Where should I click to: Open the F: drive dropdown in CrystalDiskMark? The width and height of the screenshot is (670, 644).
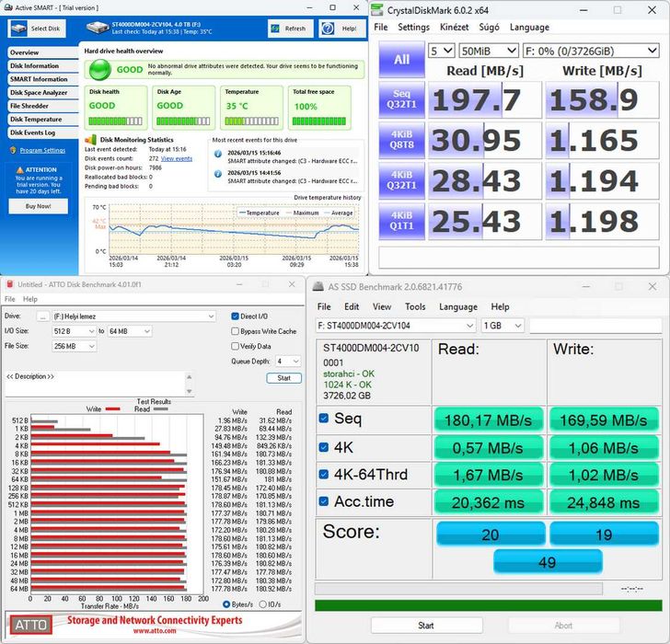[x=591, y=51]
